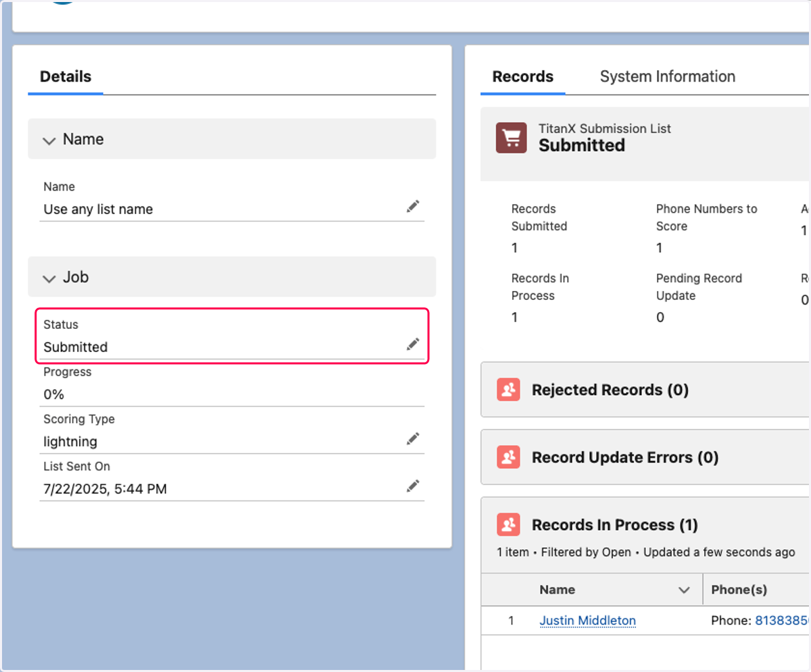
Task: Edit the Name field pencil icon
Action: (x=413, y=207)
